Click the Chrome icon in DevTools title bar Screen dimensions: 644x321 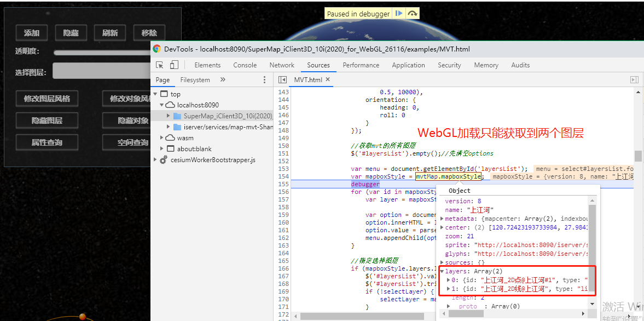click(x=157, y=49)
